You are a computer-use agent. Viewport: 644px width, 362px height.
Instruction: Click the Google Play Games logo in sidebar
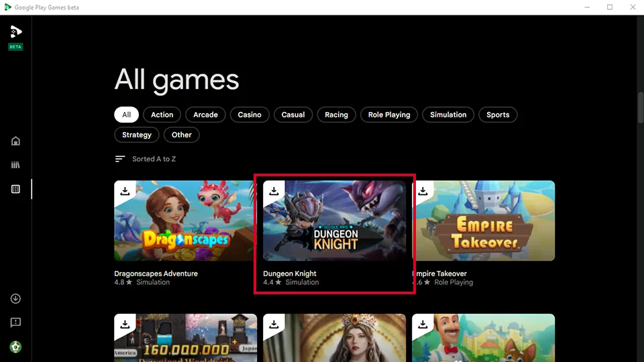pyautogui.click(x=15, y=32)
